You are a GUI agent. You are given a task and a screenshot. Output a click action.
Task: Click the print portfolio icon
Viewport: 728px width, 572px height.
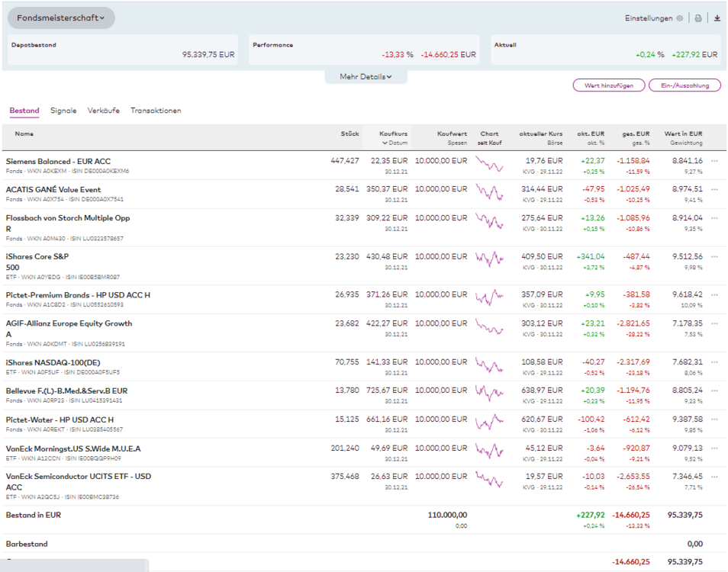point(697,18)
